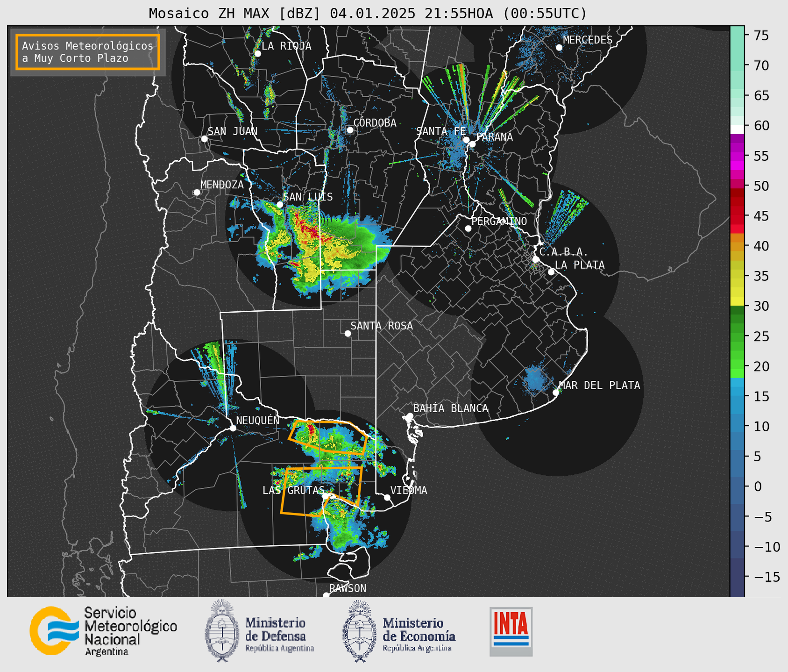
Task: Click the NEUQUÉN city label
Action: [258, 420]
